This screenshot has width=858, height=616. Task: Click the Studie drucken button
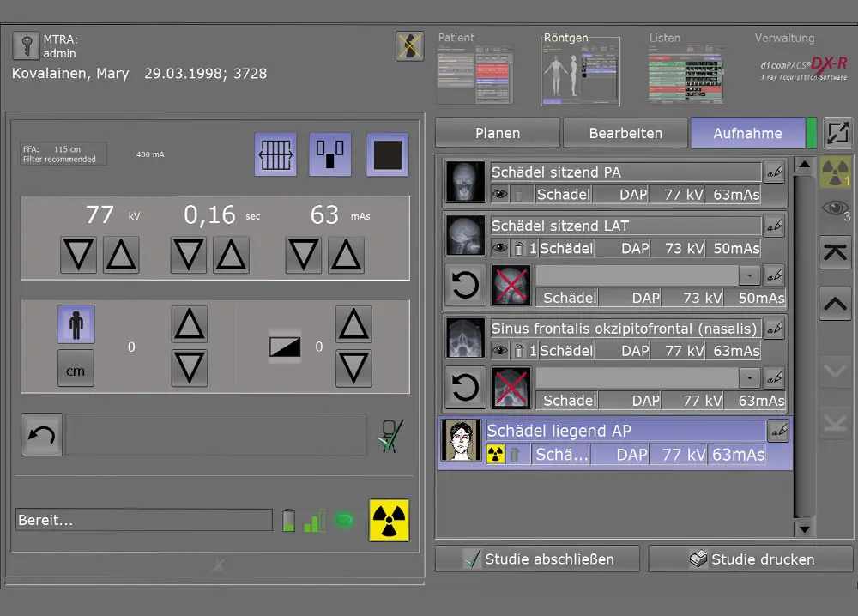click(751, 559)
